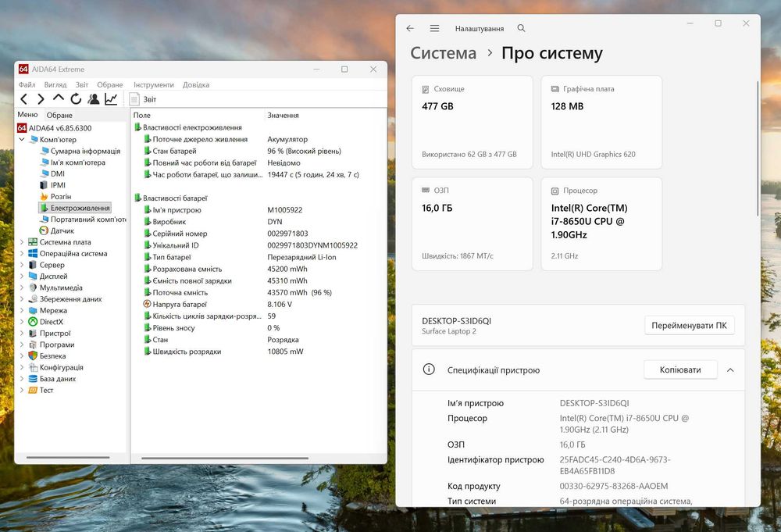Open the Вигляд menu in AIDA64
This screenshot has width=781, height=532.
click(55, 84)
